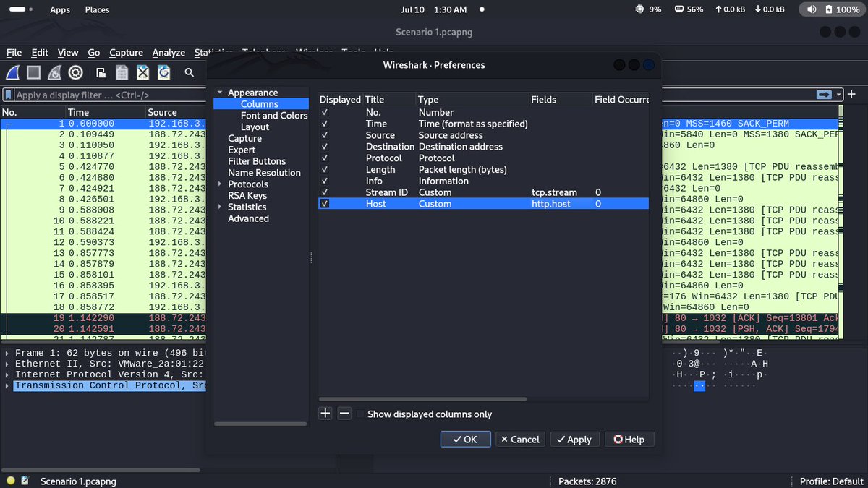Reload this capture file via the toolbar
The image size is (868, 488).
[164, 72]
